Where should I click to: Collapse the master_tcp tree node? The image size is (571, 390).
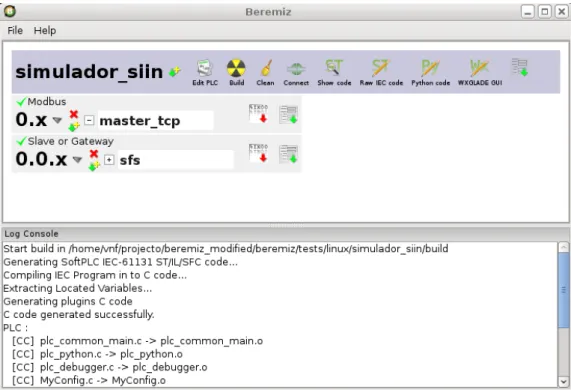point(89,120)
